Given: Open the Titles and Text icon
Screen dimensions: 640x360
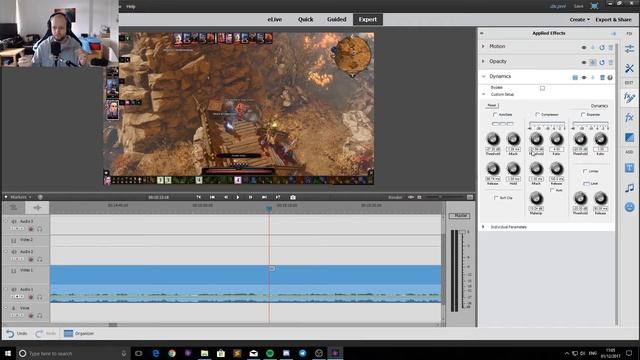Looking at the screenshot, I should [x=629, y=168].
